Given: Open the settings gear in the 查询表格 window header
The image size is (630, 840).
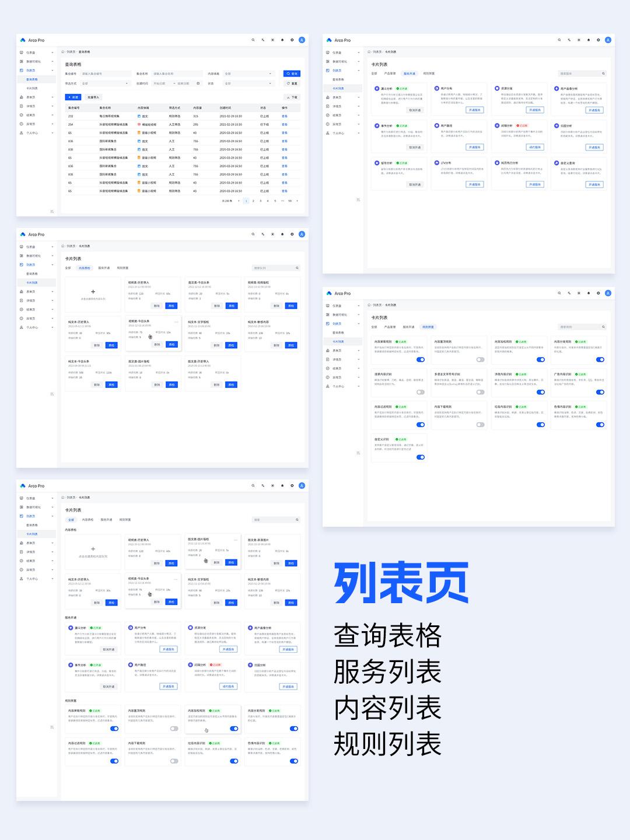Looking at the screenshot, I should click(x=292, y=40).
